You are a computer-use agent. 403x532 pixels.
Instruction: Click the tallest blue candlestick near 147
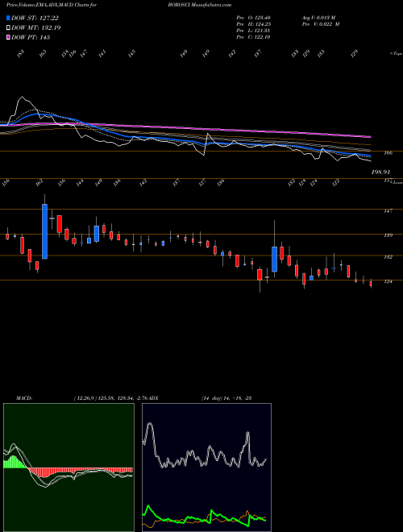[x=44, y=231]
